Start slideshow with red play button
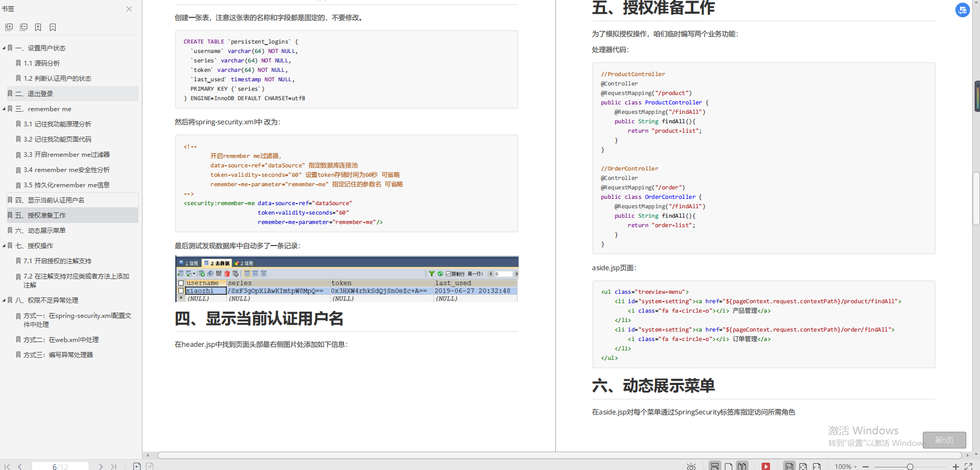Screen dimensions: 980x470 (766, 466)
